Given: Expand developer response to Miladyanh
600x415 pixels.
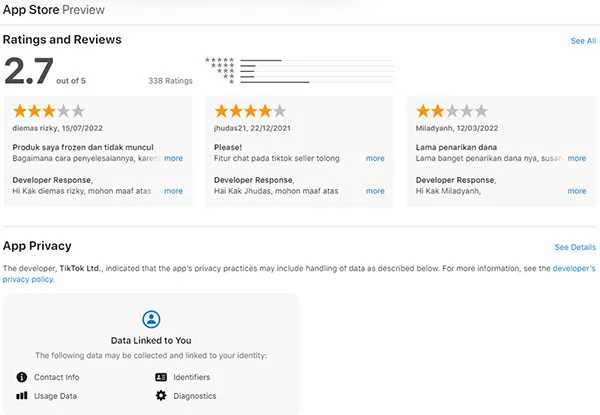Looking at the screenshot, I should [577, 191].
